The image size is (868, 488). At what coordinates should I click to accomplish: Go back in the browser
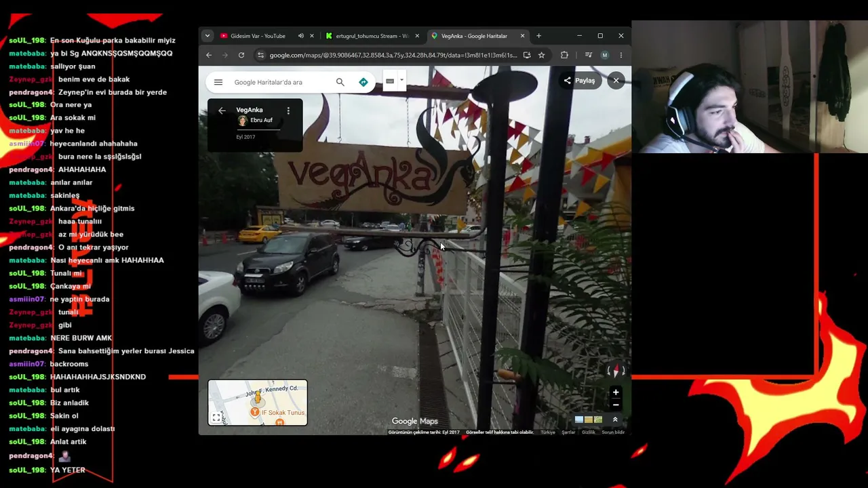[209, 56]
